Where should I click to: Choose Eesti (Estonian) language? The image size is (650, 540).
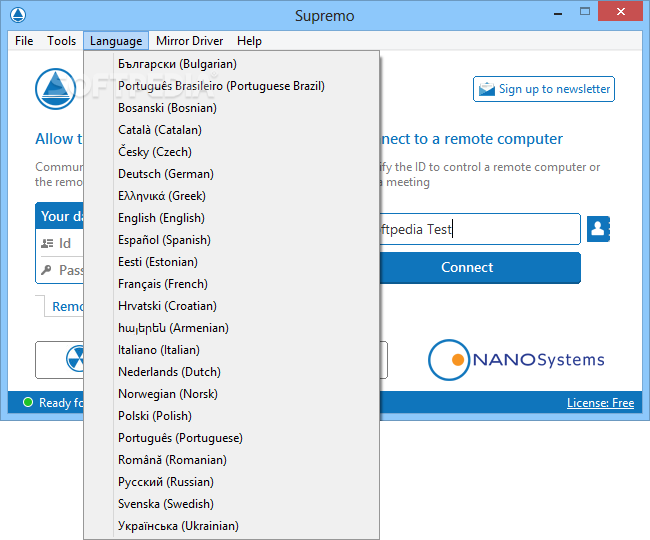(231, 262)
